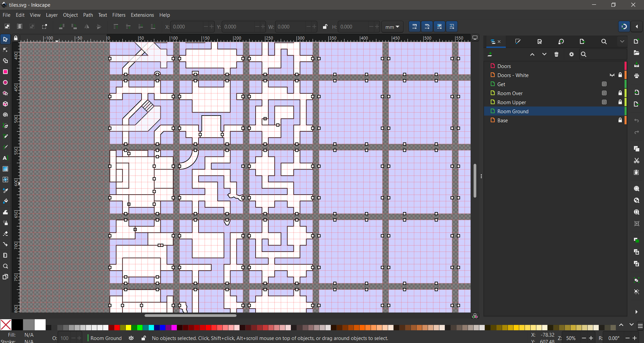Select the Room Upper layer
The width and height of the screenshot is (644, 343).
click(512, 102)
